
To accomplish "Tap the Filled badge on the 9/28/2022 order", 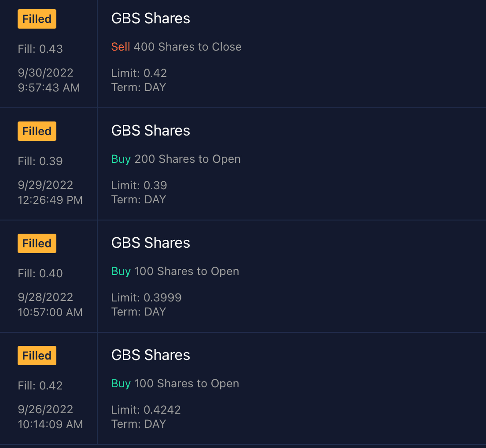I will coord(37,243).
